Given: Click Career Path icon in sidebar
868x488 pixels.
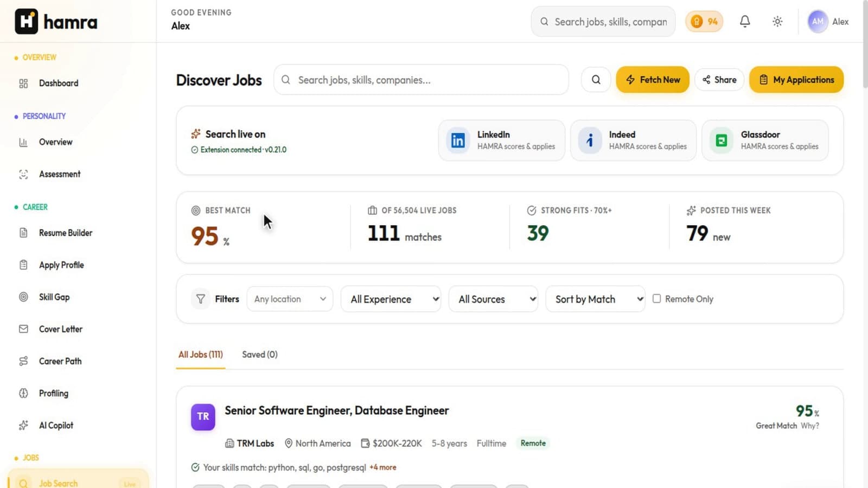Looking at the screenshot, I should 23,361.
